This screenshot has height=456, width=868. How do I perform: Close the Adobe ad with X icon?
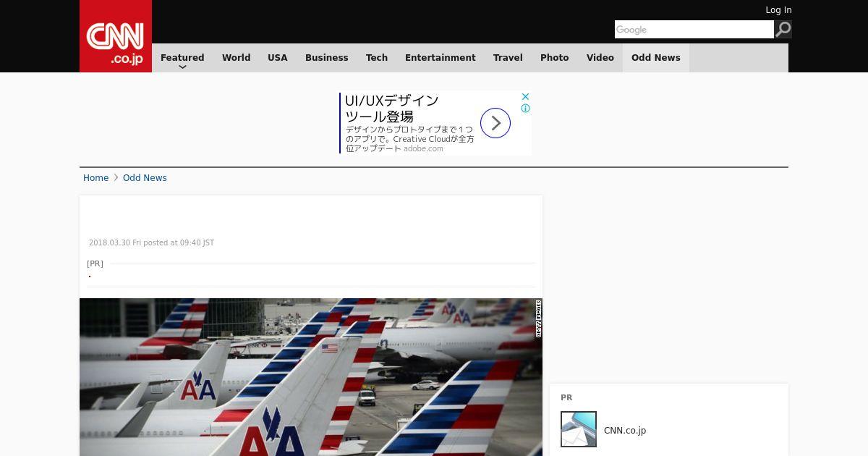coord(526,96)
